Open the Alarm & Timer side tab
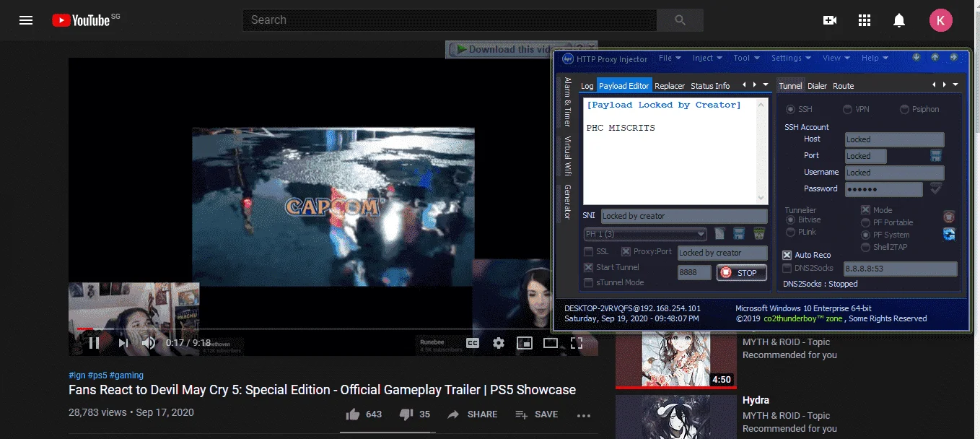The width and height of the screenshot is (980, 439). pyautogui.click(x=567, y=102)
